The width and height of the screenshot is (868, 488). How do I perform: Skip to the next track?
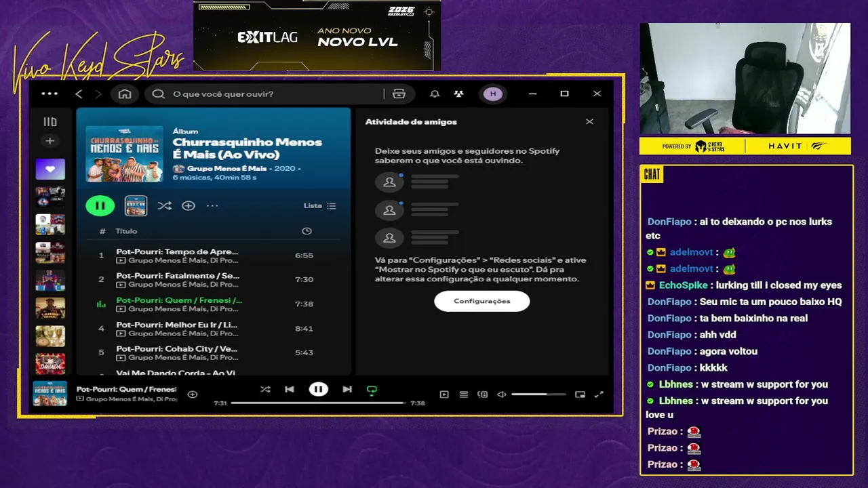point(347,390)
